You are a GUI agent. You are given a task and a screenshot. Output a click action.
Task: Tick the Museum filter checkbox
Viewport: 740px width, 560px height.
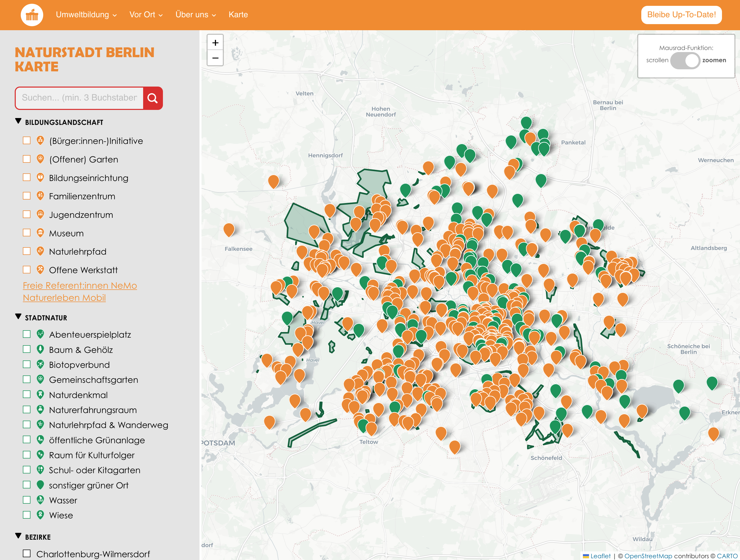pyautogui.click(x=27, y=232)
